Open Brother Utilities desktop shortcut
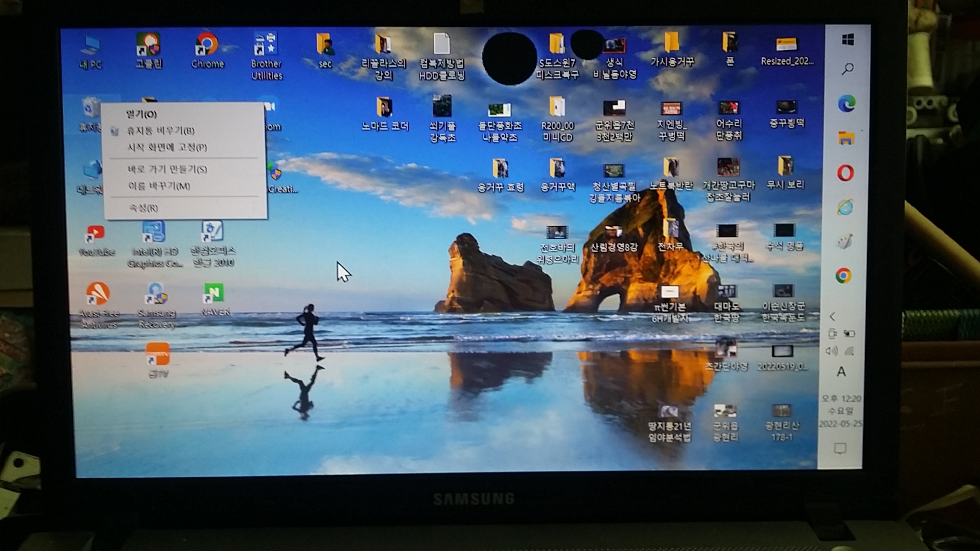The height and width of the screenshot is (551, 980). coord(267,56)
